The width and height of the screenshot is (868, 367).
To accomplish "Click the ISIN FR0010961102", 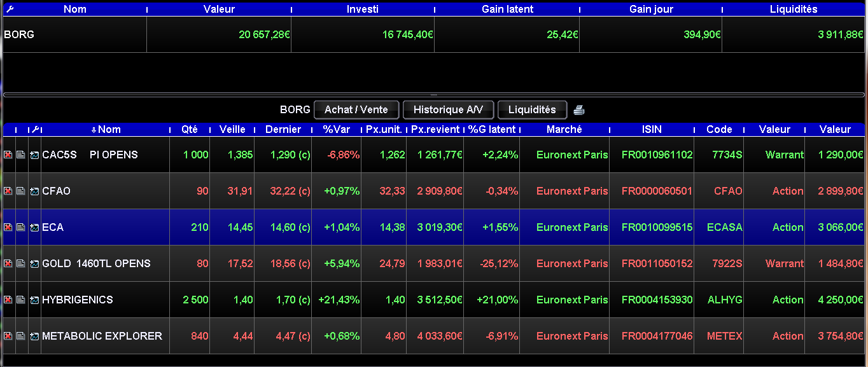I will (657, 155).
